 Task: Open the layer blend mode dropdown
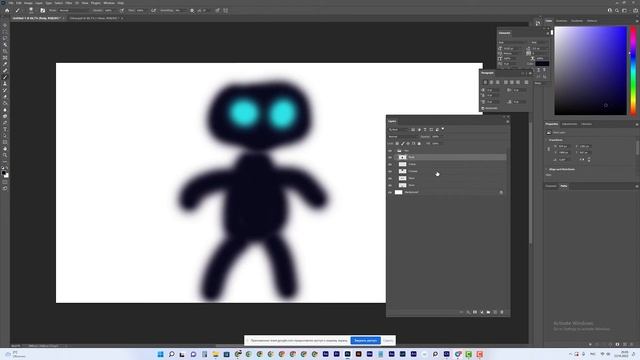404,137
